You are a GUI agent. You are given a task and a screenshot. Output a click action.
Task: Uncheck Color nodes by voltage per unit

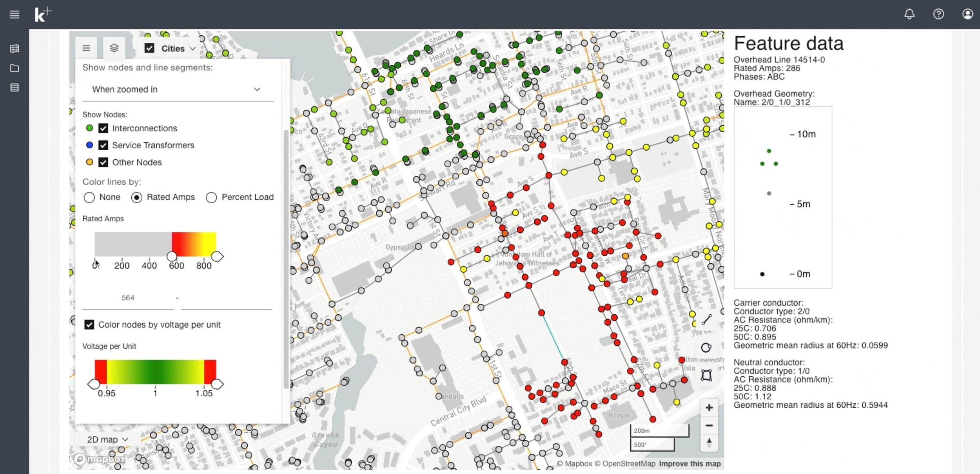pyautogui.click(x=89, y=325)
